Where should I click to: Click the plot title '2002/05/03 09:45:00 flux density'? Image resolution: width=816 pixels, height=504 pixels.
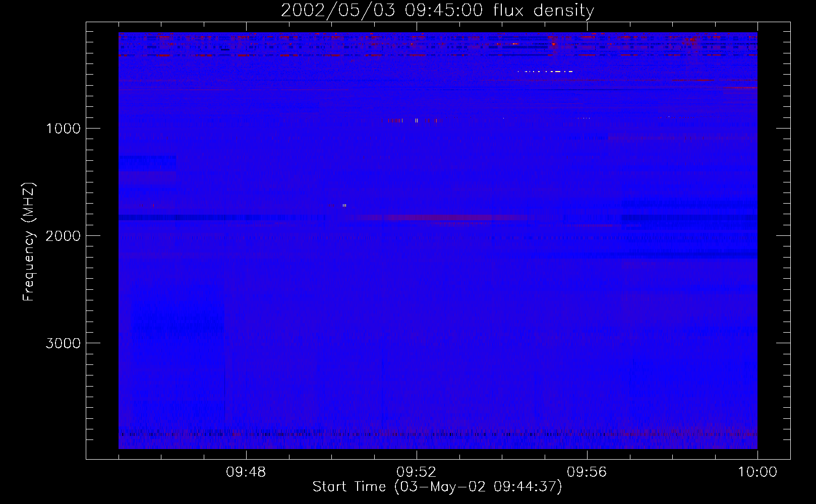437,11
